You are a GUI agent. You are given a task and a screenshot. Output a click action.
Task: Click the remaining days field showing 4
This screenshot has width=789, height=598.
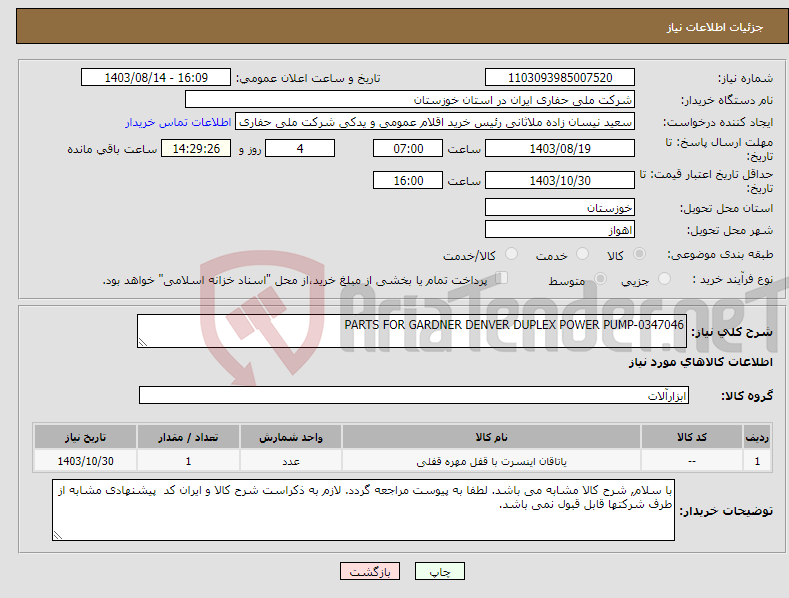click(300, 148)
